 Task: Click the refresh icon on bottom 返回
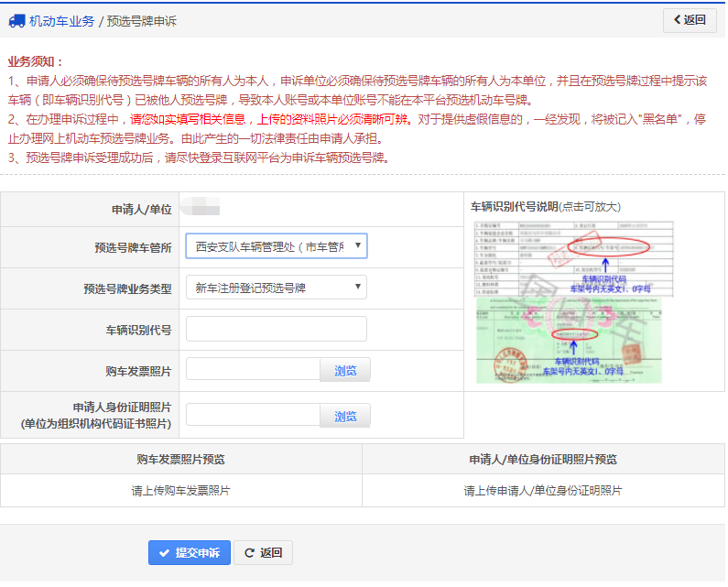pyautogui.click(x=249, y=553)
